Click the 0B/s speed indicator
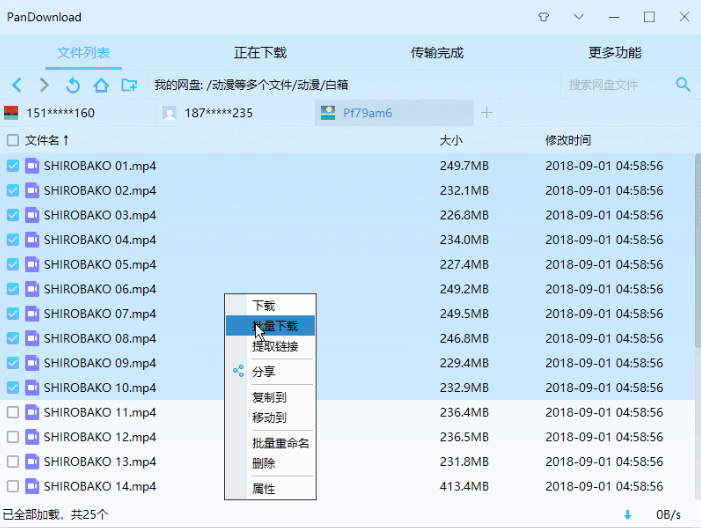Image resolution: width=701 pixels, height=528 pixels. pyautogui.click(x=668, y=515)
